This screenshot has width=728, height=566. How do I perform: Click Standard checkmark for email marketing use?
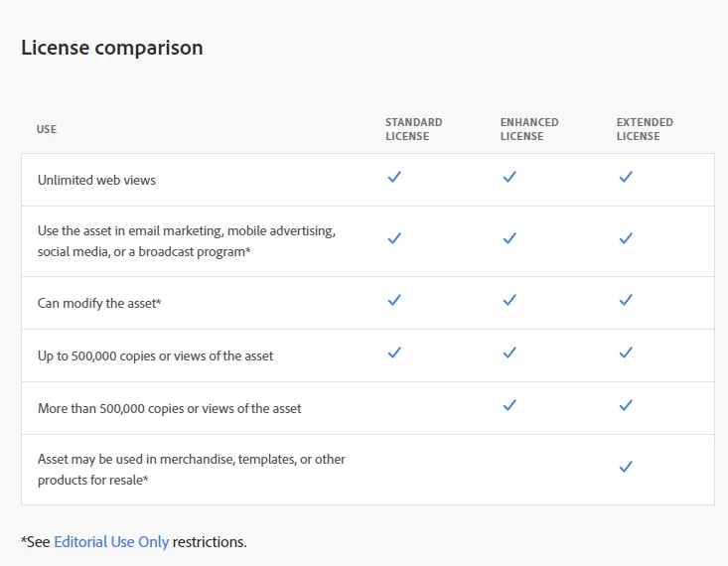(394, 238)
